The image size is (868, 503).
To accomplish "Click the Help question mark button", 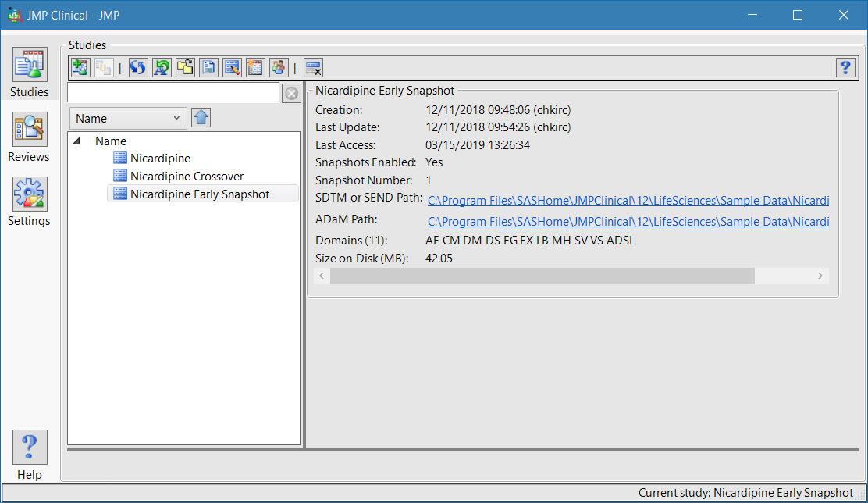I will click(x=845, y=67).
